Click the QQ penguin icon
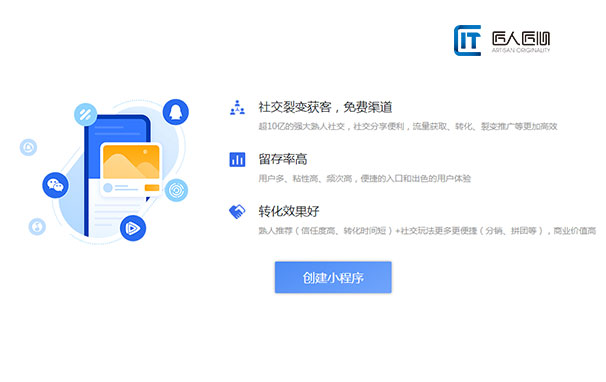The image size is (606, 382). pos(175,112)
